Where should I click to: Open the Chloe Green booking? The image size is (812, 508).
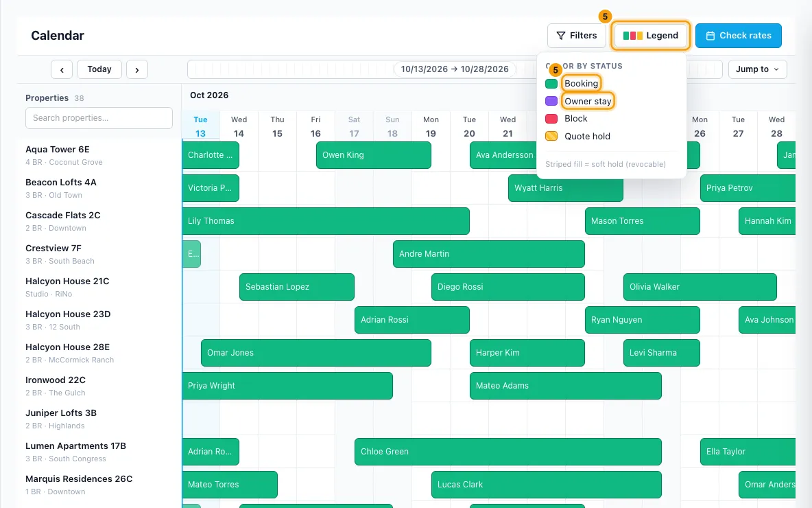[508, 452]
